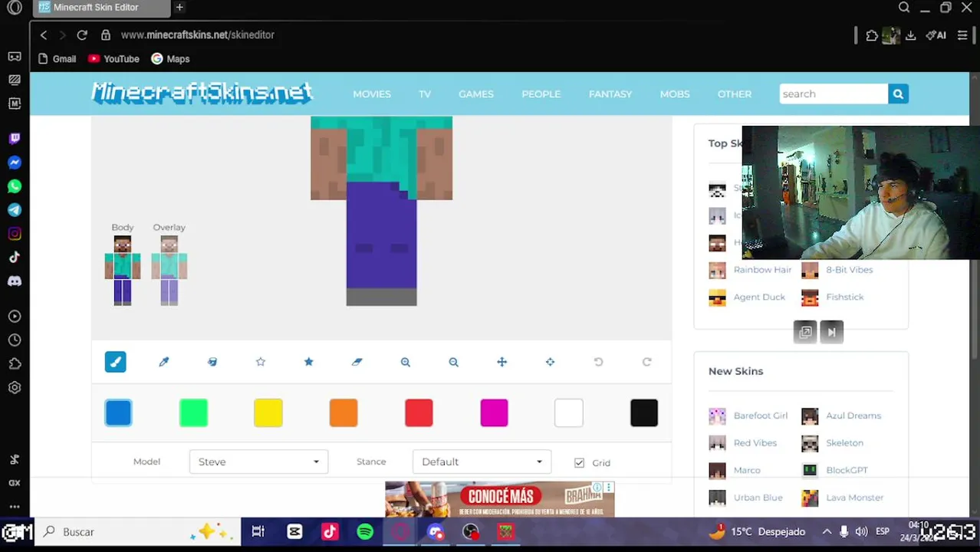The height and width of the screenshot is (552, 980).
Task: Select the paintbrush tool
Action: click(115, 362)
